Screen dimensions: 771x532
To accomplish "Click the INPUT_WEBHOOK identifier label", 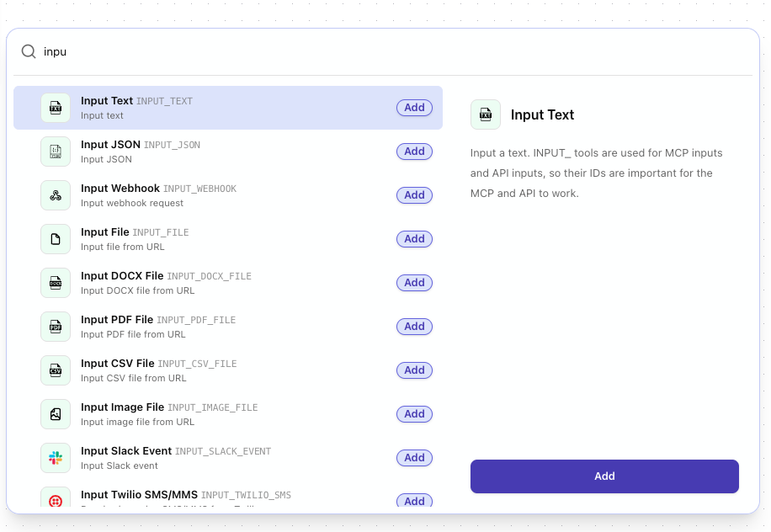I will [x=200, y=189].
